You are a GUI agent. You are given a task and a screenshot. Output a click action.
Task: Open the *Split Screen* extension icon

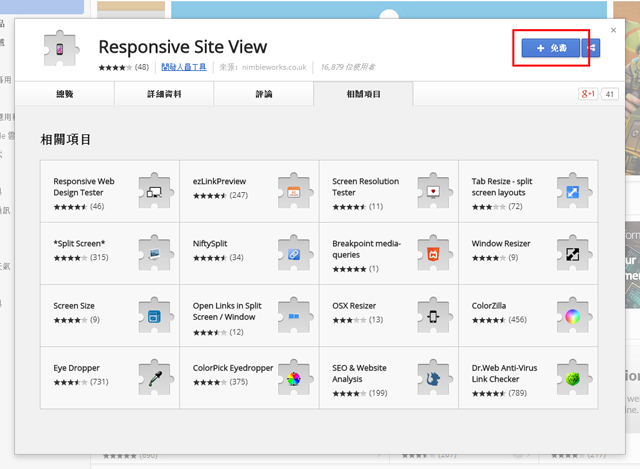tap(156, 253)
